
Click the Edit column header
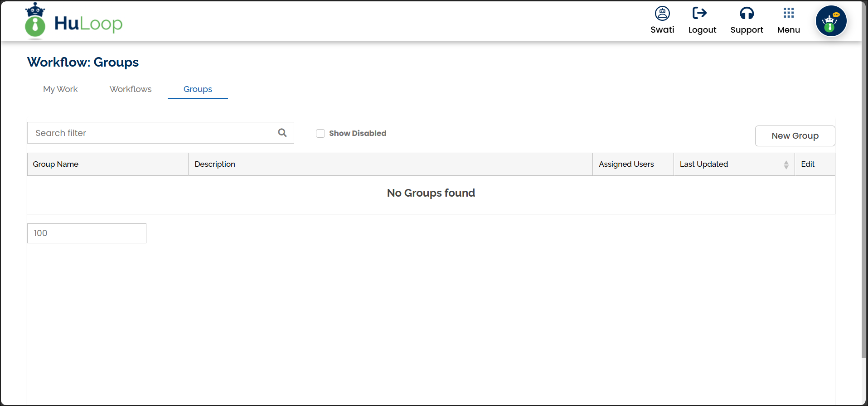(807, 164)
